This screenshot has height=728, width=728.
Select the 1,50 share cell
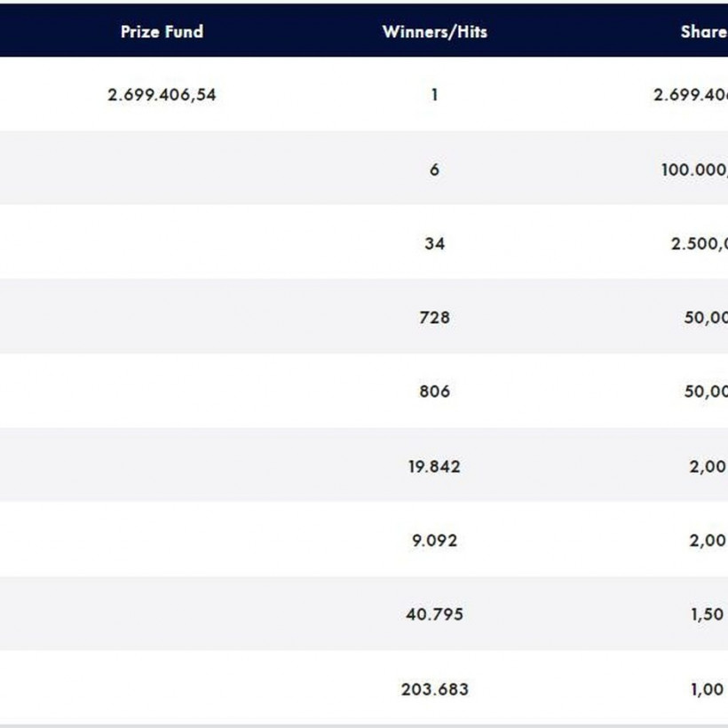click(708, 613)
